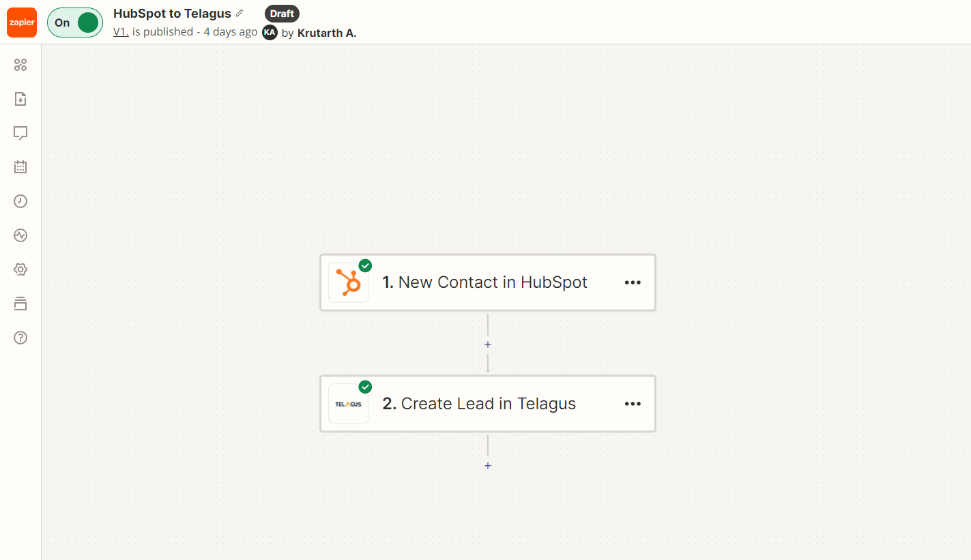971x560 pixels.
Task: Click the KA avatar next to Krutarth A.
Action: 270,32
